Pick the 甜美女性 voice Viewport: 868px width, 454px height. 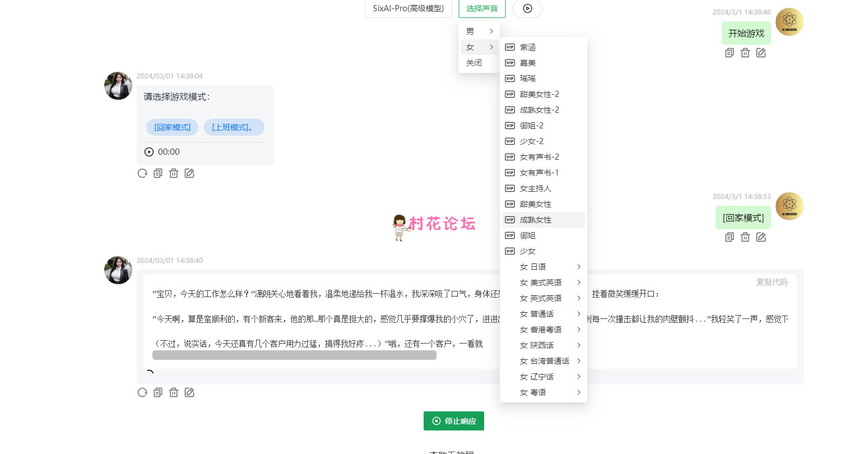(x=544, y=204)
